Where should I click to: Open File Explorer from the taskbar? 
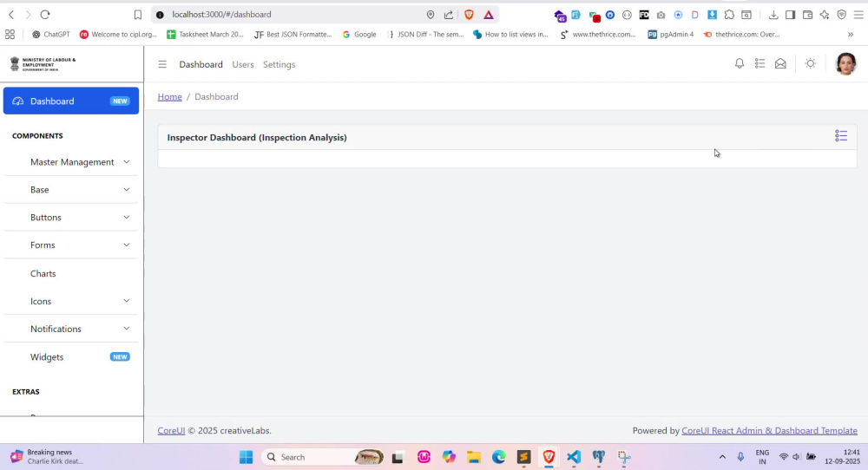[473, 457]
